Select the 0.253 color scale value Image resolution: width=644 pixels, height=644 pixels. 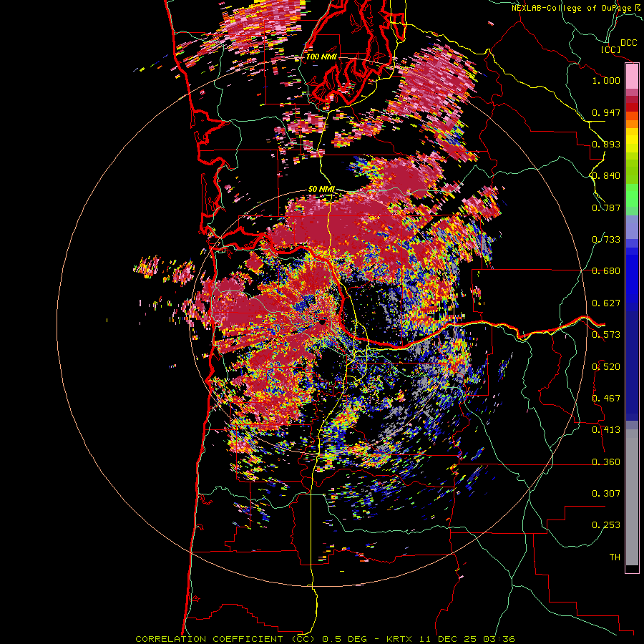606,525
